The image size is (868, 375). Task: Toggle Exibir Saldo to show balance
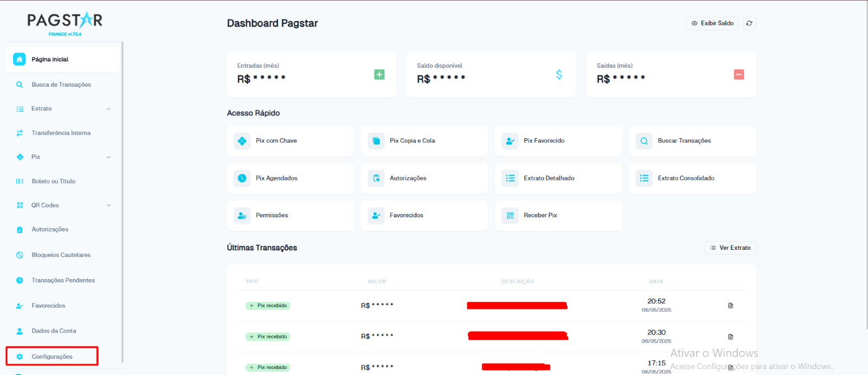[712, 23]
